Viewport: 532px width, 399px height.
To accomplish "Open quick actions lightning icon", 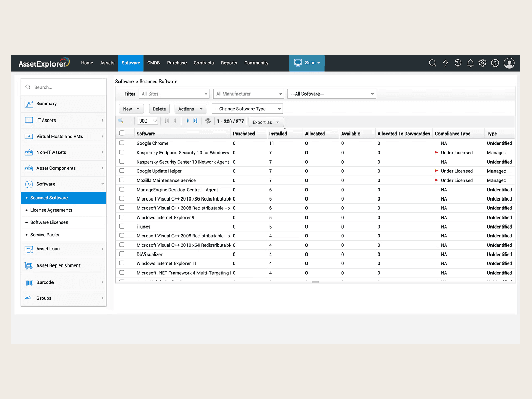I will 445,63.
